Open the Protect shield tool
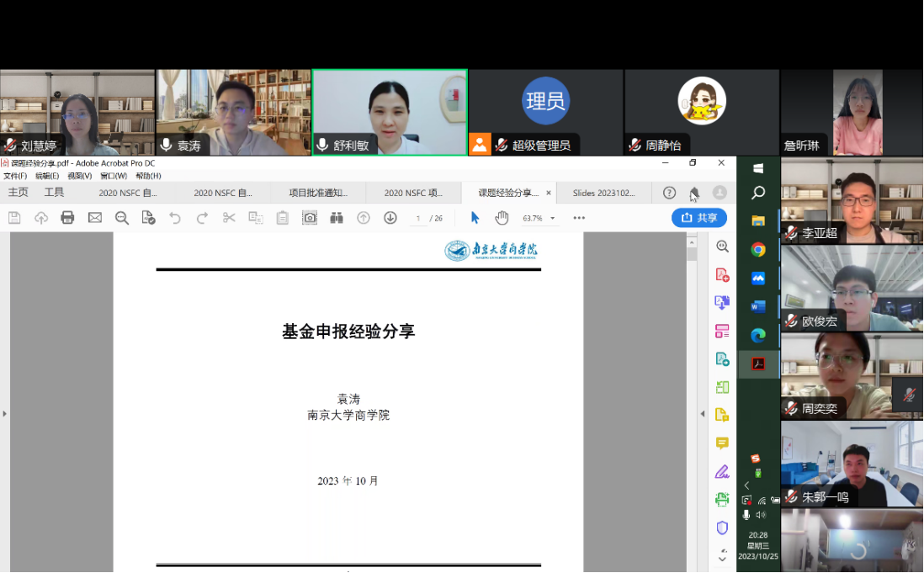Image resolution: width=924 pixels, height=573 pixels. tap(722, 528)
